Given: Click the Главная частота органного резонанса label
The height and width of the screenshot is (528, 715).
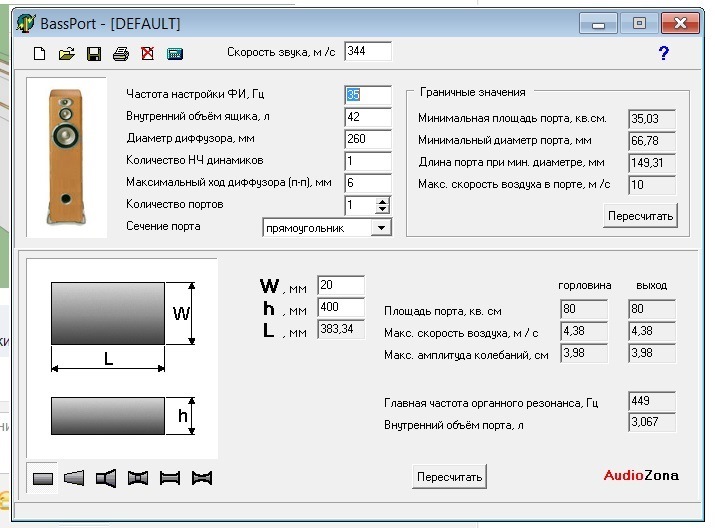Looking at the screenshot, I should pyautogui.click(x=491, y=403).
